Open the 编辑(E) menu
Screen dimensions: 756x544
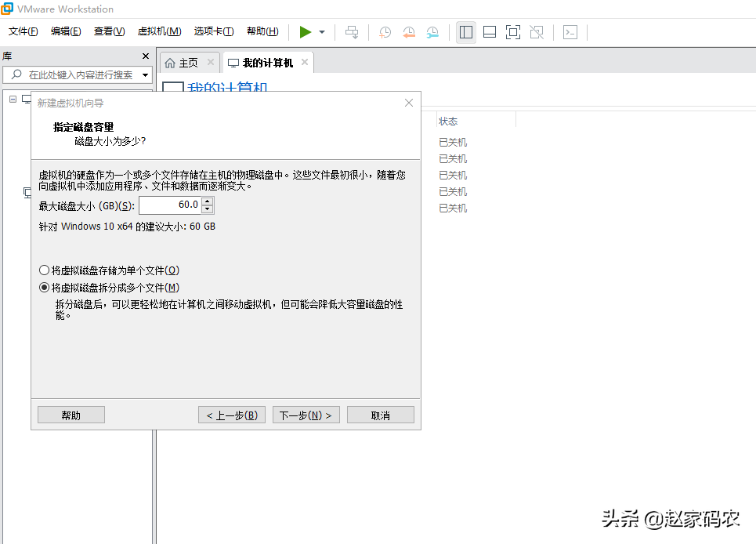click(x=66, y=31)
